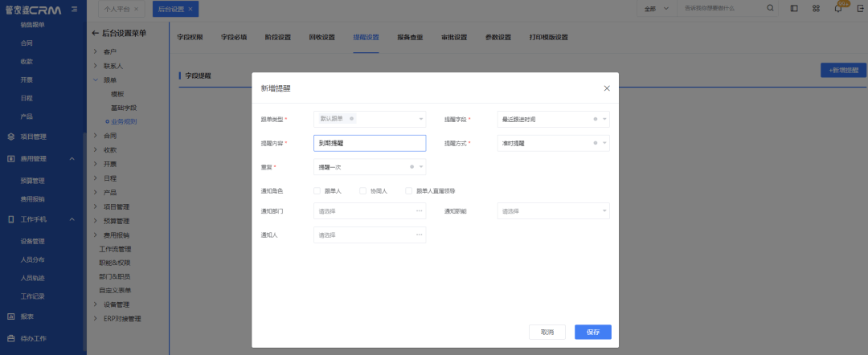Click the four-squares app grid icon

click(x=816, y=8)
